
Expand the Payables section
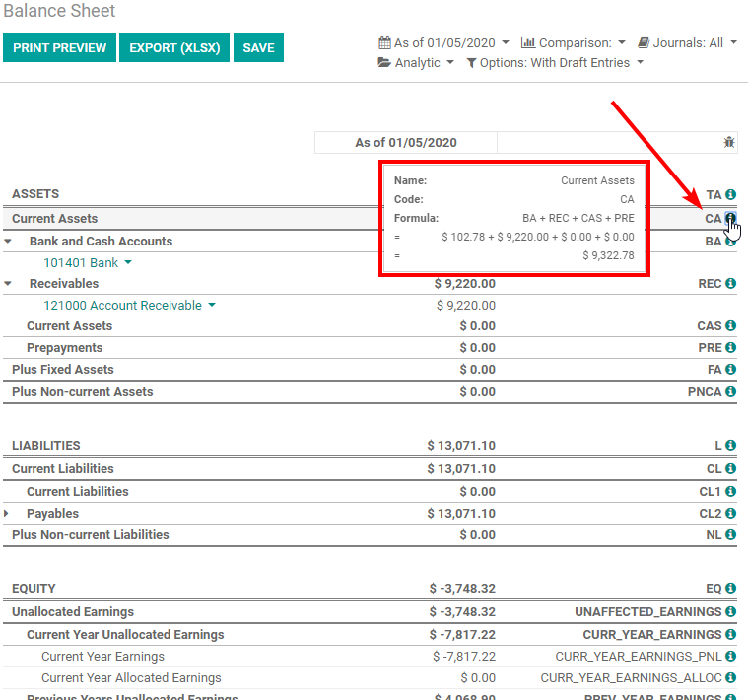[x=6, y=514]
